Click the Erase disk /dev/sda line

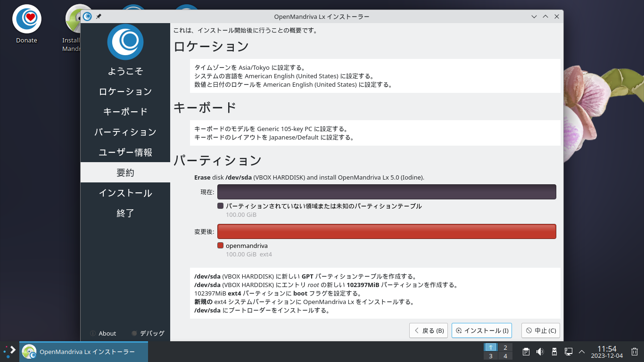pyautogui.click(x=309, y=178)
